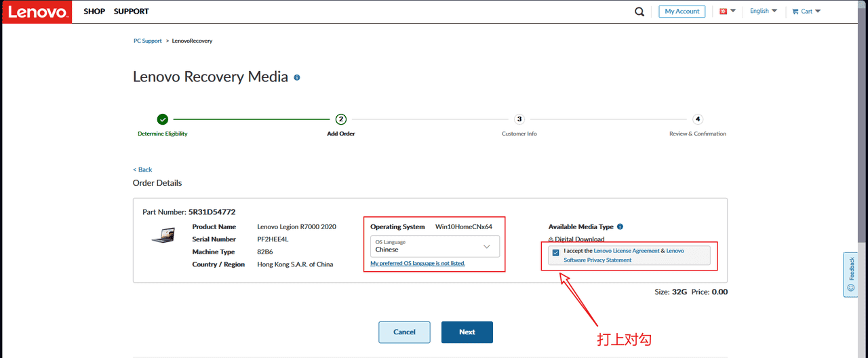Open 'My preferred OS language is not listed' link
Image resolution: width=868 pixels, height=358 pixels.
418,263
